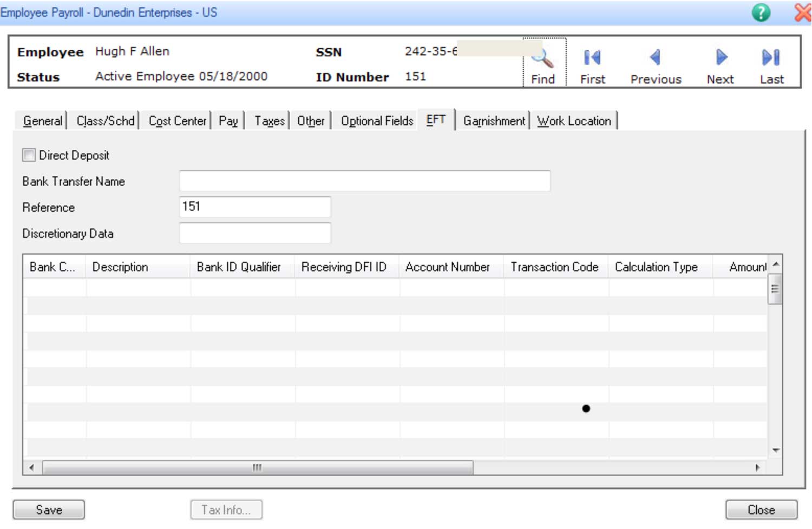Click the Calculation Type column header
This screenshot has width=812, height=529.
tap(660, 267)
